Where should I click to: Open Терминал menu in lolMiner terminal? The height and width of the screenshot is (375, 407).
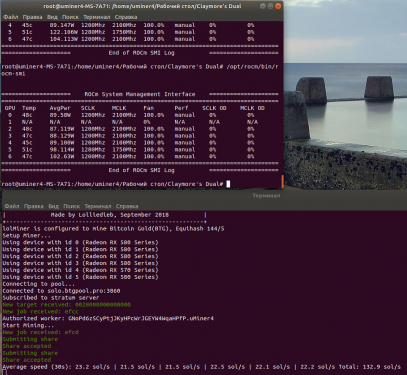(x=98, y=206)
